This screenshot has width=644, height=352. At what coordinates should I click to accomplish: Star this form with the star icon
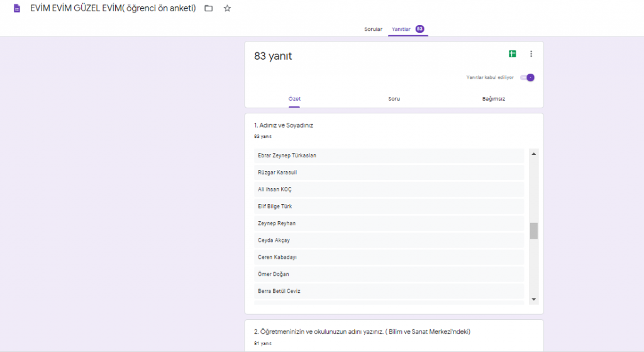click(227, 9)
